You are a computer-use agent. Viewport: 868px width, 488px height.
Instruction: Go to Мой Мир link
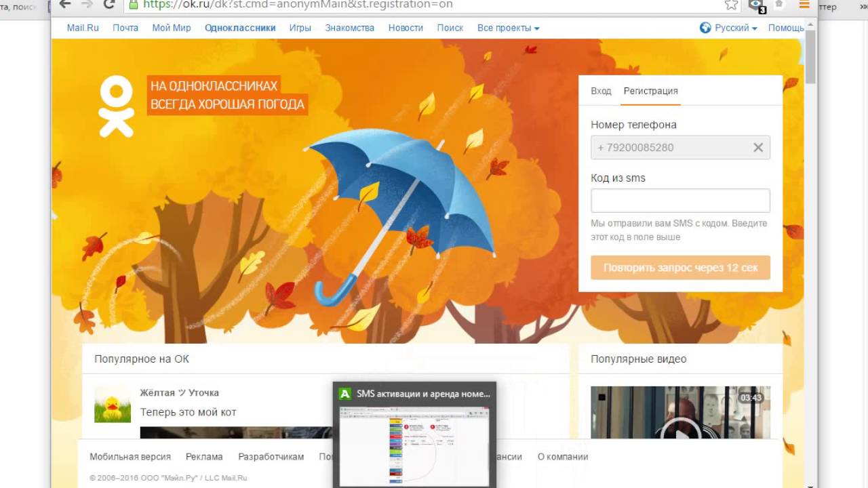[x=172, y=28]
